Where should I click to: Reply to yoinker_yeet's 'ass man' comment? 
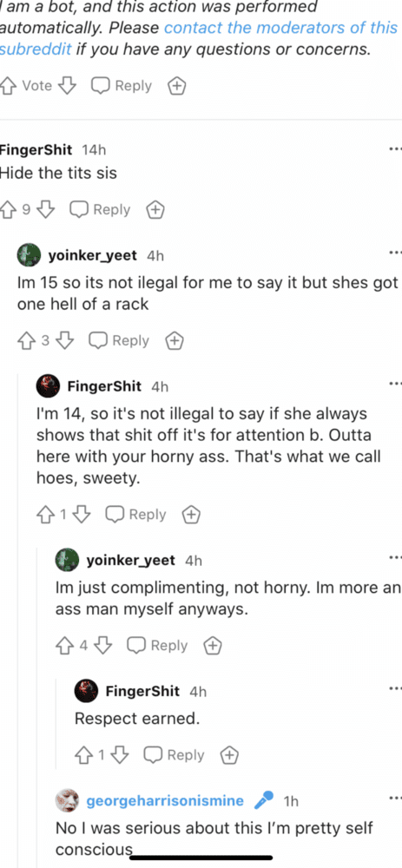pyautogui.click(x=157, y=645)
